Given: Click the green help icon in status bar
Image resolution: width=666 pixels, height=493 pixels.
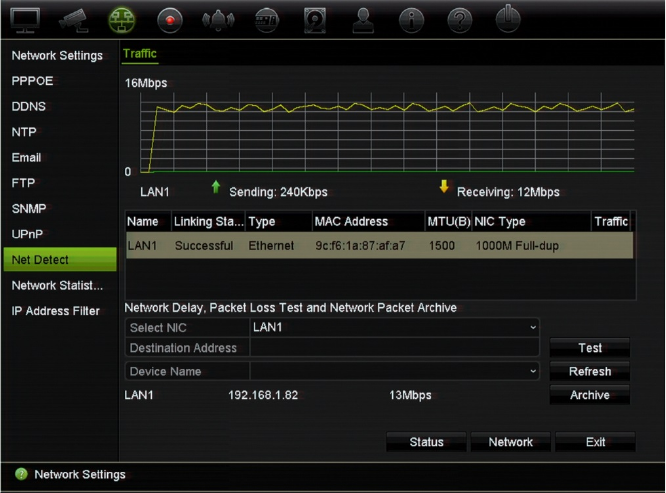Looking at the screenshot, I should [21, 474].
